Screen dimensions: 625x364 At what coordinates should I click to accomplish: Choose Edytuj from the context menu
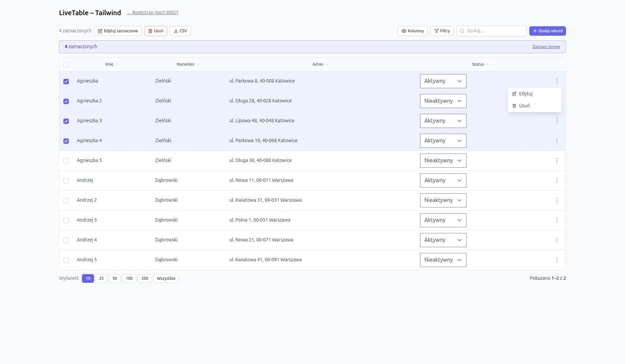pos(526,94)
